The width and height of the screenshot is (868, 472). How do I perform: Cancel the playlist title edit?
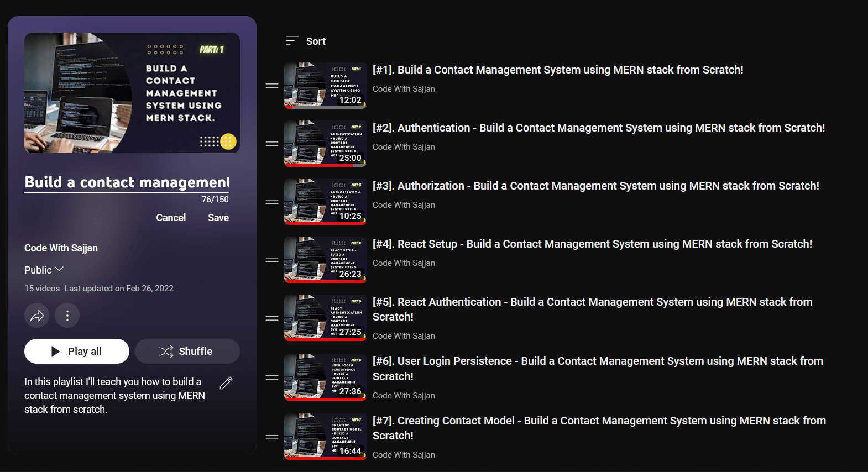pyautogui.click(x=171, y=218)
